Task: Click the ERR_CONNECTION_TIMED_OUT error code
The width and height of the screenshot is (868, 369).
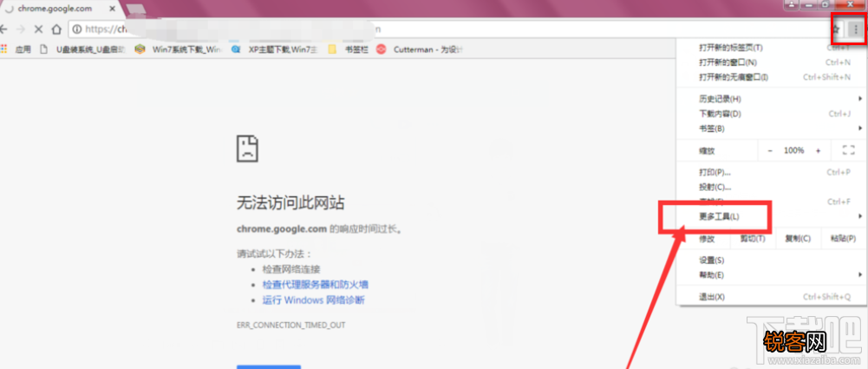Action: pos(290,325)
